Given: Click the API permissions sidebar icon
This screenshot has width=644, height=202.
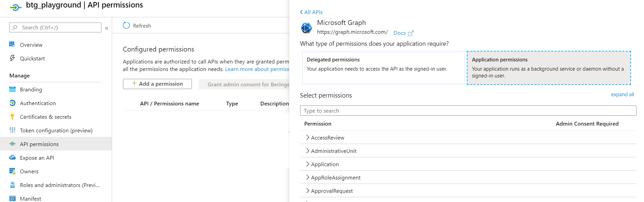Looking at the screenshot, I should [12, 144].
